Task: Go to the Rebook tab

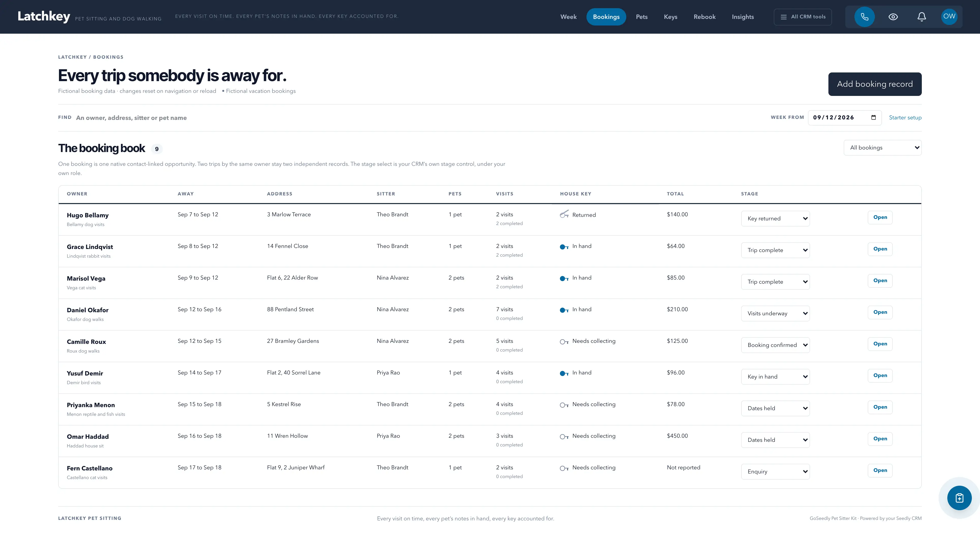Action: (704, 17)
